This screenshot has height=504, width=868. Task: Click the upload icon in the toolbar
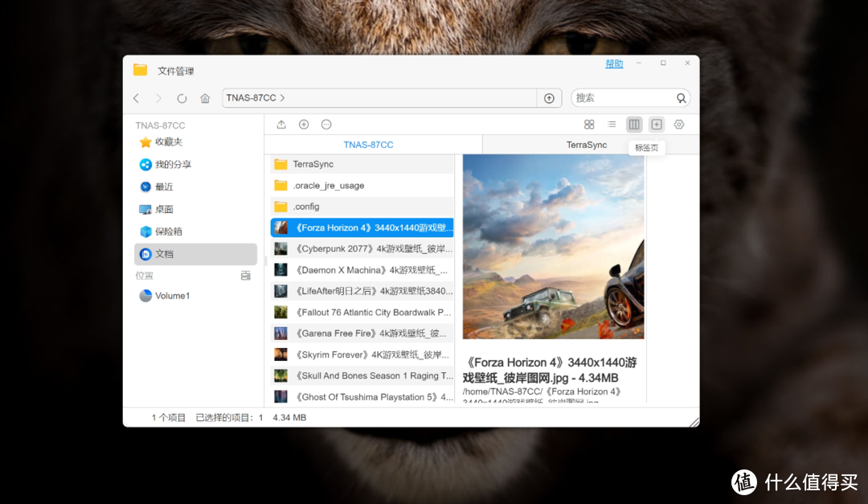coord(281,125)
